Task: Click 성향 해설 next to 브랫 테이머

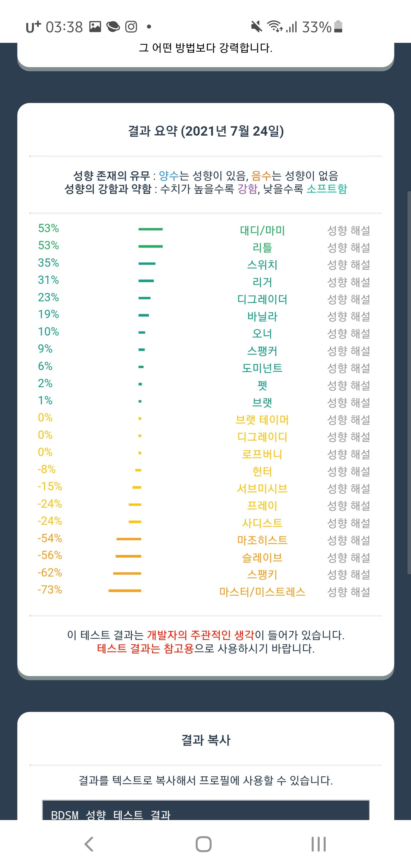Action: click(x=348, y=420)
